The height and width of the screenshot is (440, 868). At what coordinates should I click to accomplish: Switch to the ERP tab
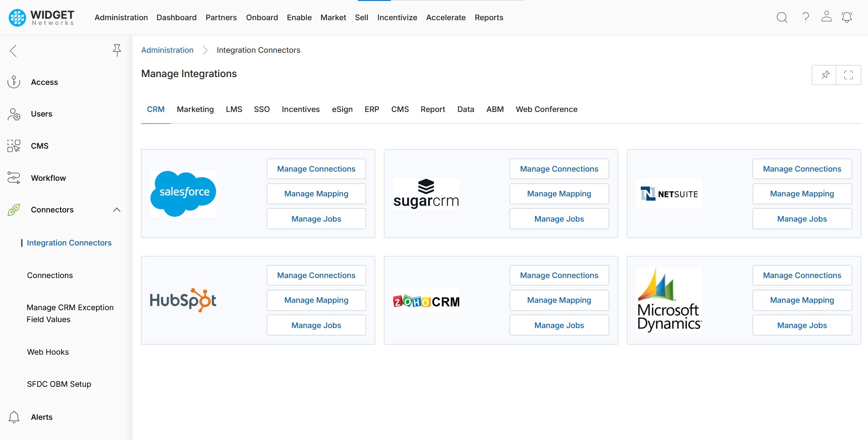372,109
